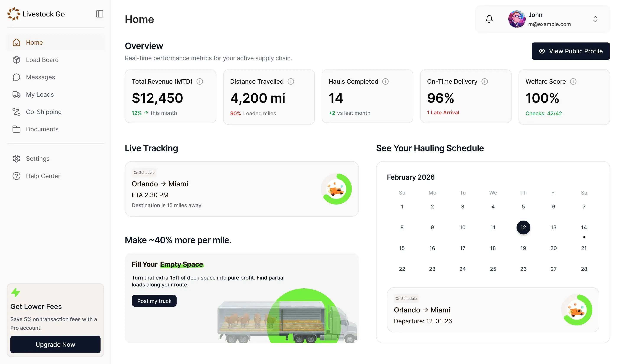Open Home in the sidebar
Image resolution: width=624 pixels, height=364 pixels.
(55, 42)
